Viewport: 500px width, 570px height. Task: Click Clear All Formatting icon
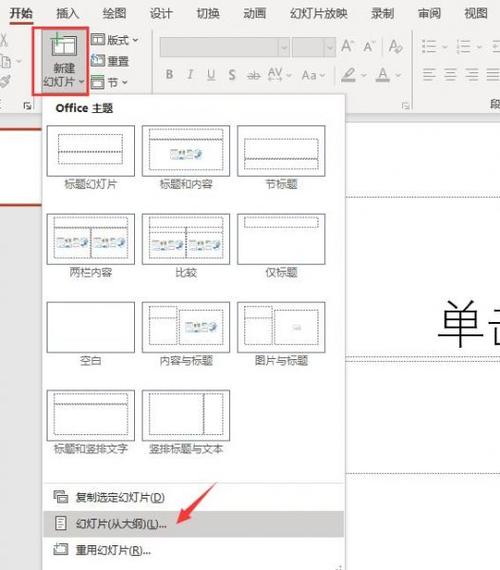pyautogui.click(x=395, y=46)
